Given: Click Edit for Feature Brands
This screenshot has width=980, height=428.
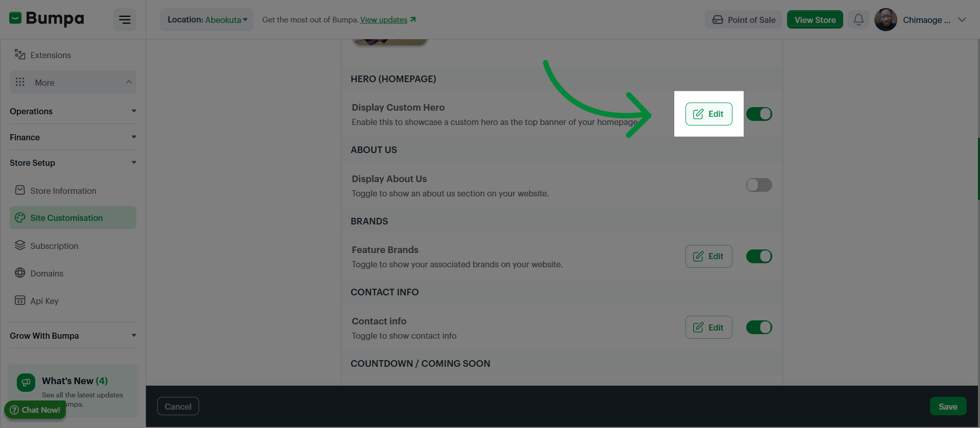Looking at the screenshot, I should (708, 256).
